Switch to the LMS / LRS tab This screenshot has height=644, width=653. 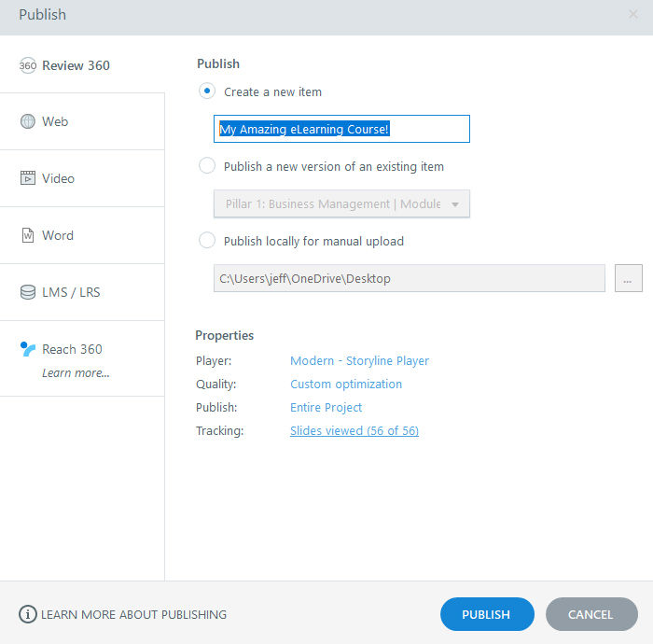(x=71, y=292)
